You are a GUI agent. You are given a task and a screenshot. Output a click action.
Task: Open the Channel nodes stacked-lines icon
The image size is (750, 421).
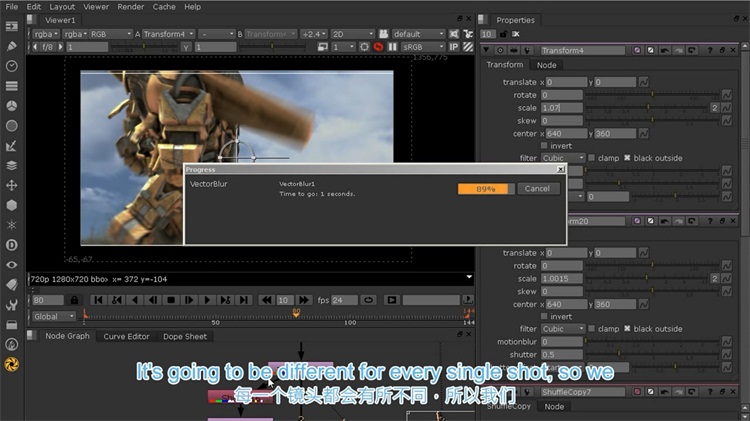11,86
